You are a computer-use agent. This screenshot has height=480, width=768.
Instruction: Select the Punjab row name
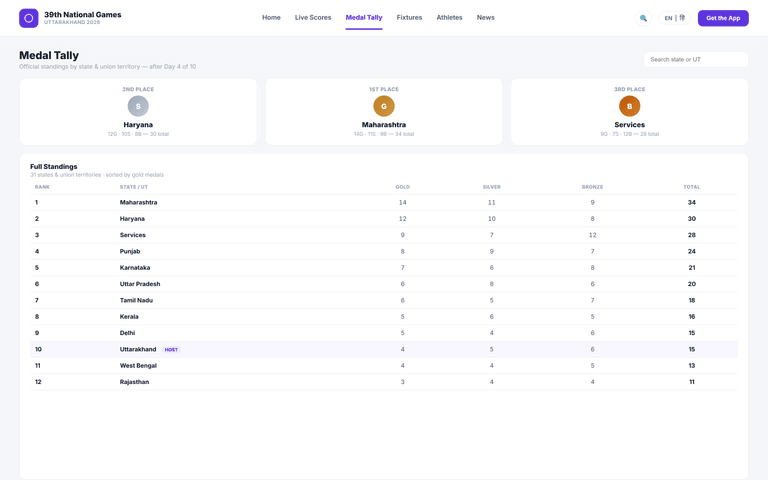point(130,251)
